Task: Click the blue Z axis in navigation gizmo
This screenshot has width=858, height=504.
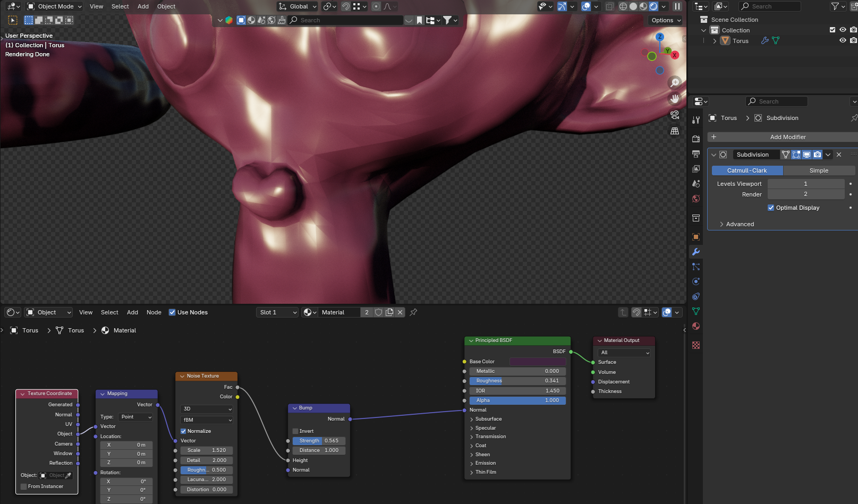Action: click(x=660, y=37)
